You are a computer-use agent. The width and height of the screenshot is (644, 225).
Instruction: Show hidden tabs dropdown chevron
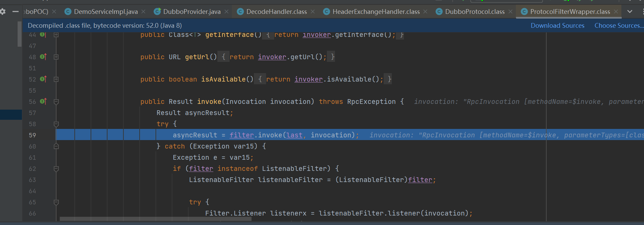630,12
